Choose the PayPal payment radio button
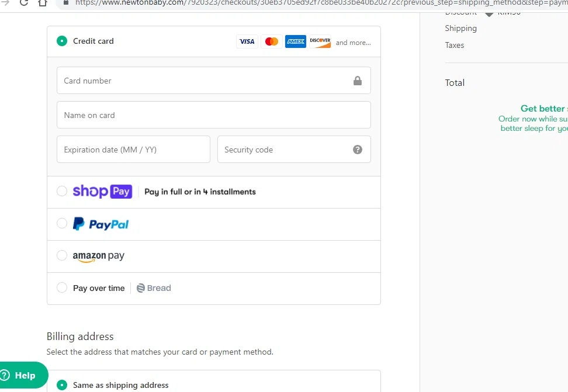568x392 pixels. (x=62, y=223)
